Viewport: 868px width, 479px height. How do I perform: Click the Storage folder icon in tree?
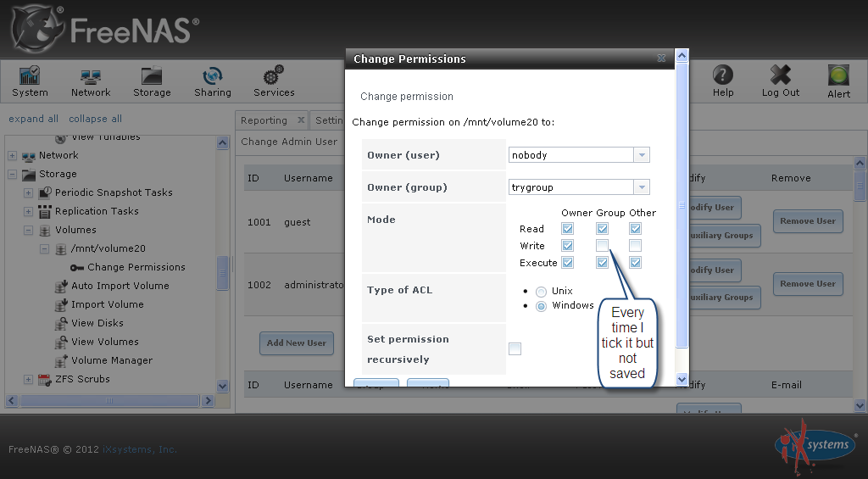pyautogui.click(x=29, y=175)
